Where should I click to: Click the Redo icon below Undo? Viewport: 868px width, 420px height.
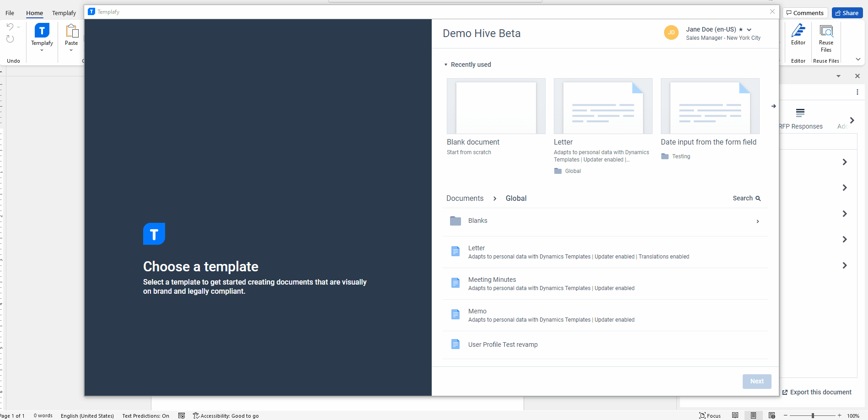point(10,39)
